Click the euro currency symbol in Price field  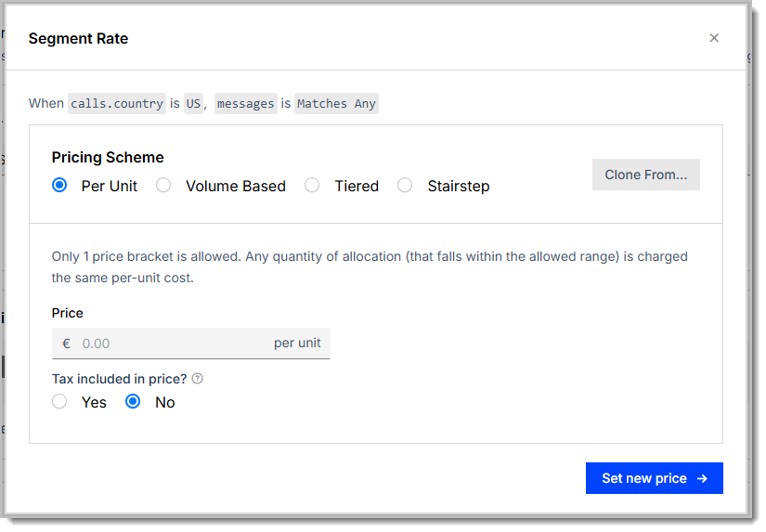(67, 344)
